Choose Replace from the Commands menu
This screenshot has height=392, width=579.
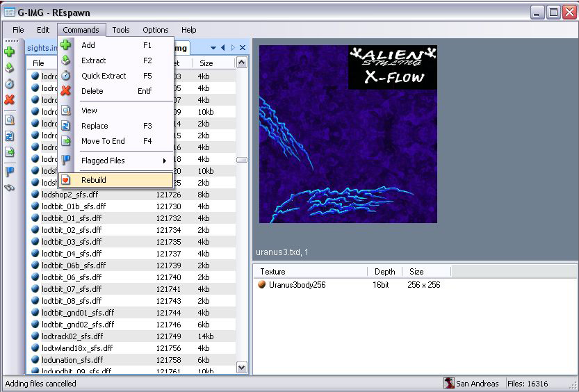pyautogui.click(x=115, y=126)
